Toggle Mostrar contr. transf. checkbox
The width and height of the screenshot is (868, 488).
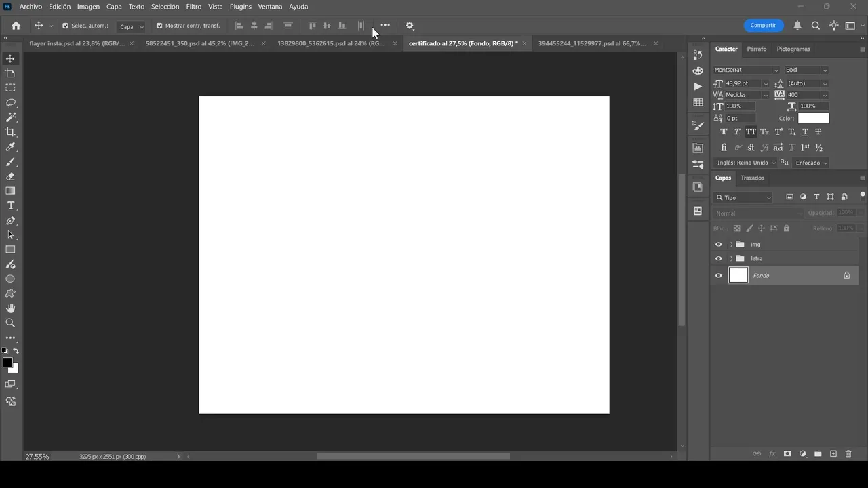tap(159, 26)
